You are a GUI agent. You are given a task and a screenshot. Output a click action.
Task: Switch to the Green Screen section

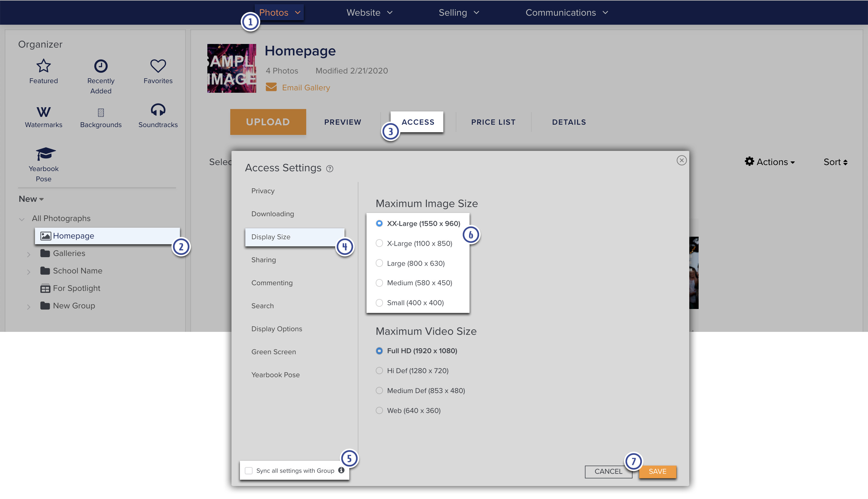click(273, 352)
